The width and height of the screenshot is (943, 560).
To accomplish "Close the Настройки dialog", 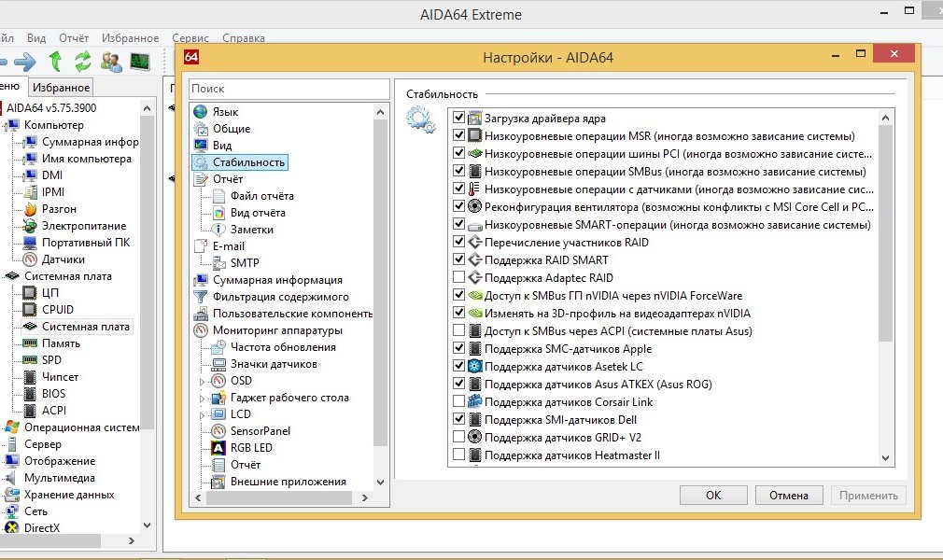I will 894,53.
